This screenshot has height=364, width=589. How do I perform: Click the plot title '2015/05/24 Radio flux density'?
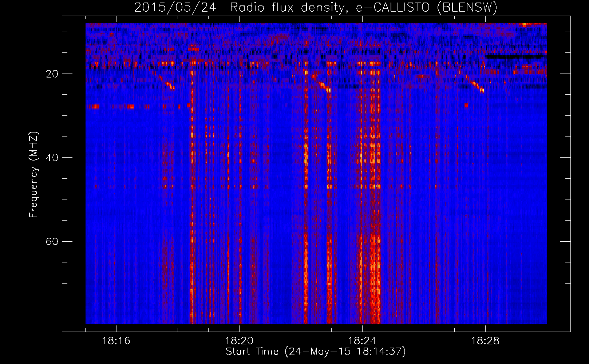pos(316,7)
